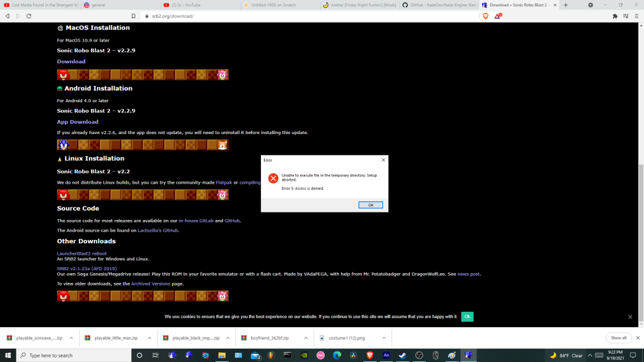Dismiss the cookie notice with X

(630, 317)
